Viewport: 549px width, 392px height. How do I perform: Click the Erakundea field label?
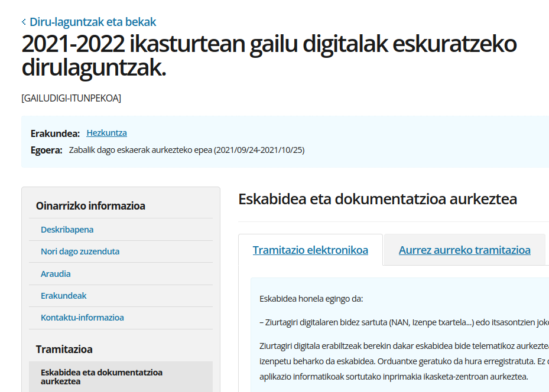54,133
